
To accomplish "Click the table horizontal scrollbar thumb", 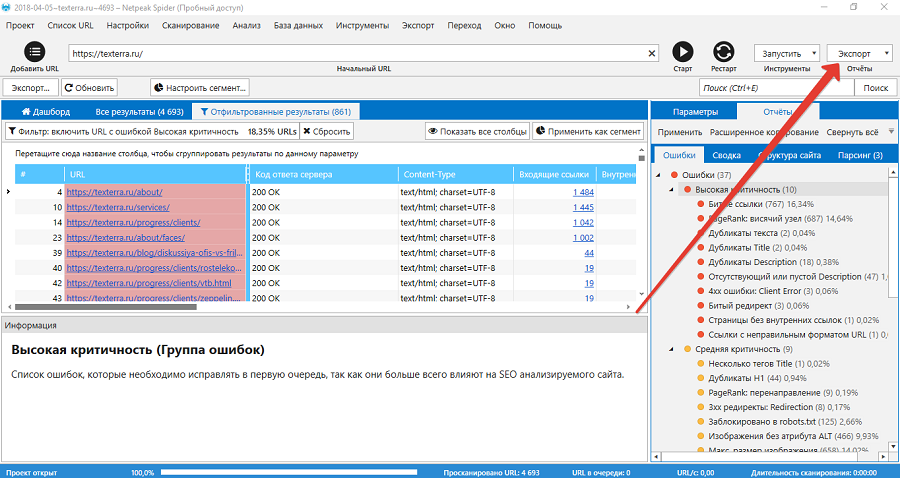I will coord(106,307).
